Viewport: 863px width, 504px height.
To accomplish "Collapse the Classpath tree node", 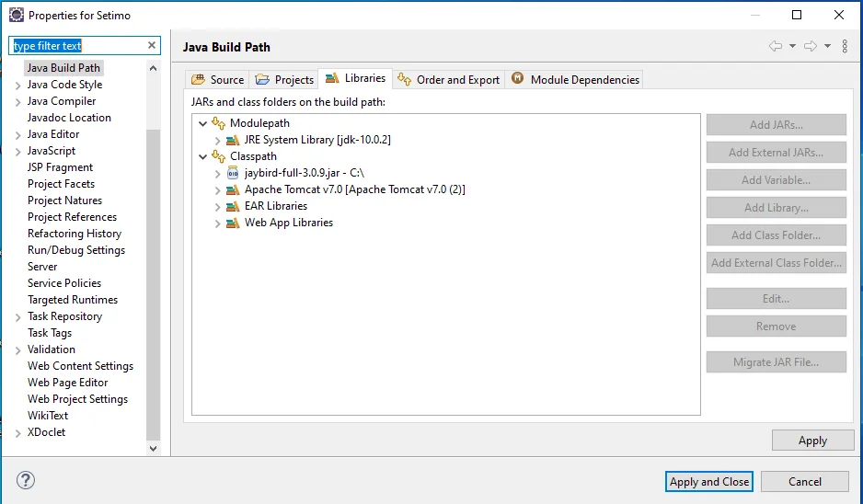I will point(202,156).
